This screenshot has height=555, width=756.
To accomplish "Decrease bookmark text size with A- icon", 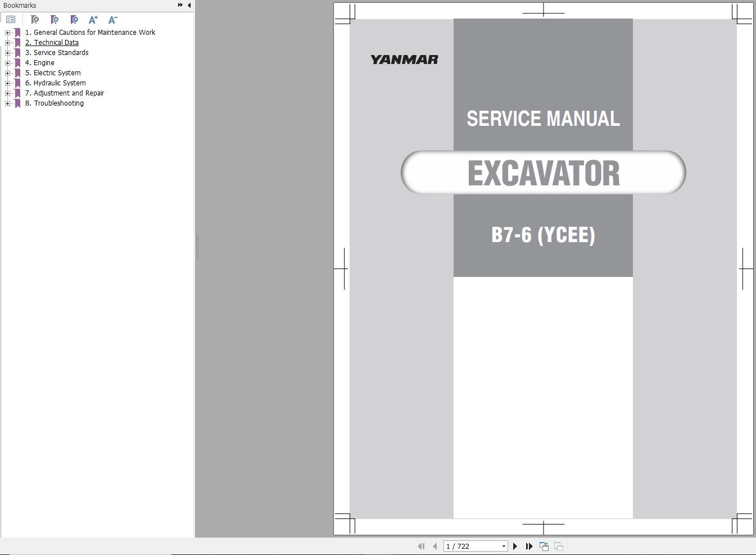I will click(x=112, y=20).
